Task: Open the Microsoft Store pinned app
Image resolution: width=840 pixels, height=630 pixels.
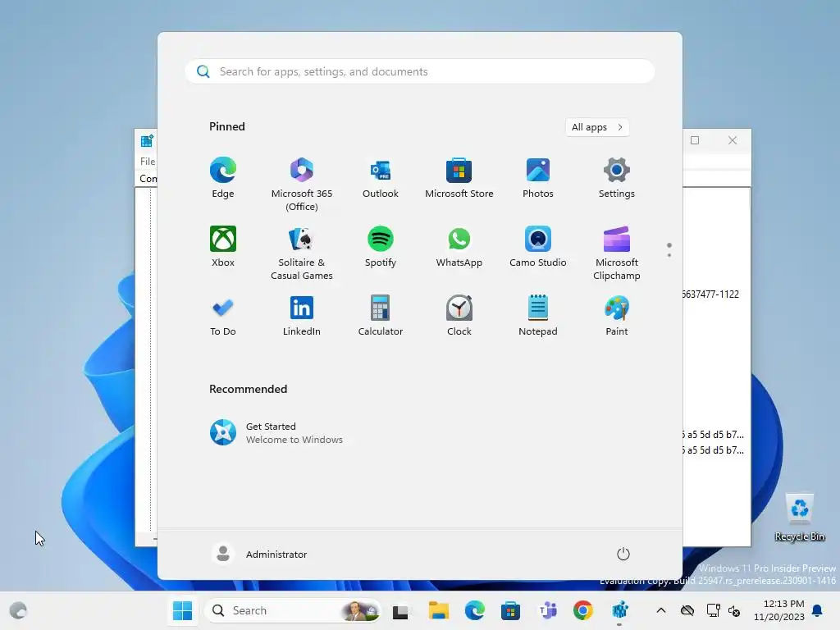Action: coord(459,178)
